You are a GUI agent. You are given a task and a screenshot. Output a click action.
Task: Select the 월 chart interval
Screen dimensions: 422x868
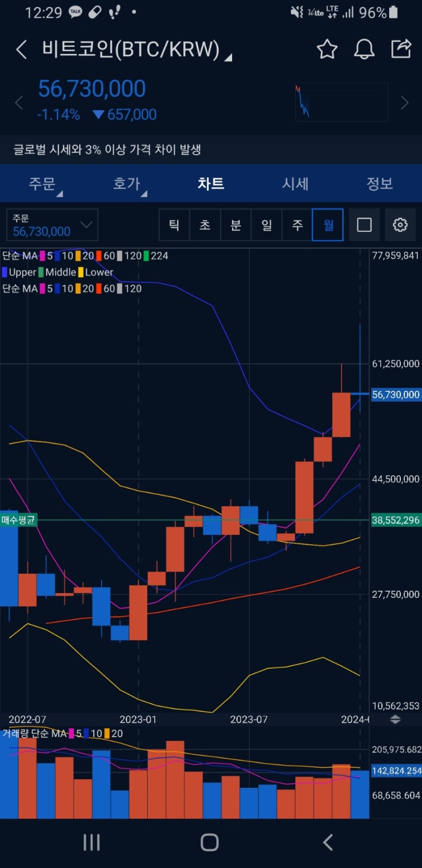[x=328, y=225]
